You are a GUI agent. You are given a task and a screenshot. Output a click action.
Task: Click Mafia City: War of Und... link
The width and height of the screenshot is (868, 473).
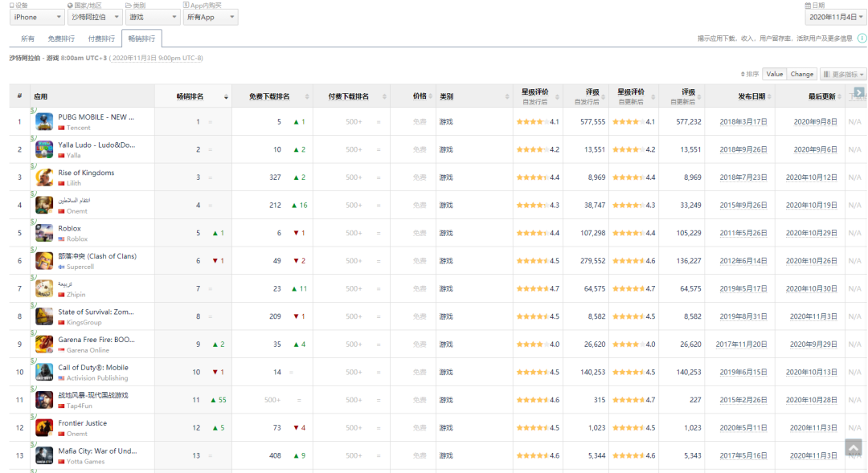pos(97,451)
